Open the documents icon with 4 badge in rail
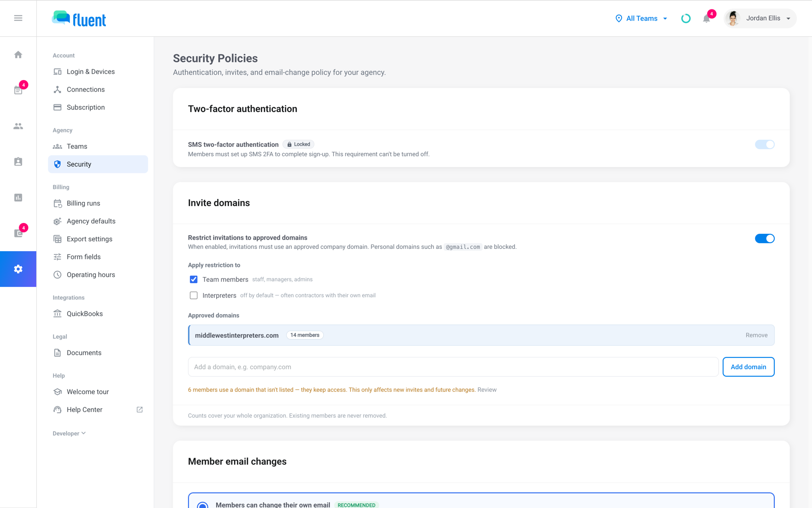The width and height of the screenshot is (812, 508). (x=18, y=233)
